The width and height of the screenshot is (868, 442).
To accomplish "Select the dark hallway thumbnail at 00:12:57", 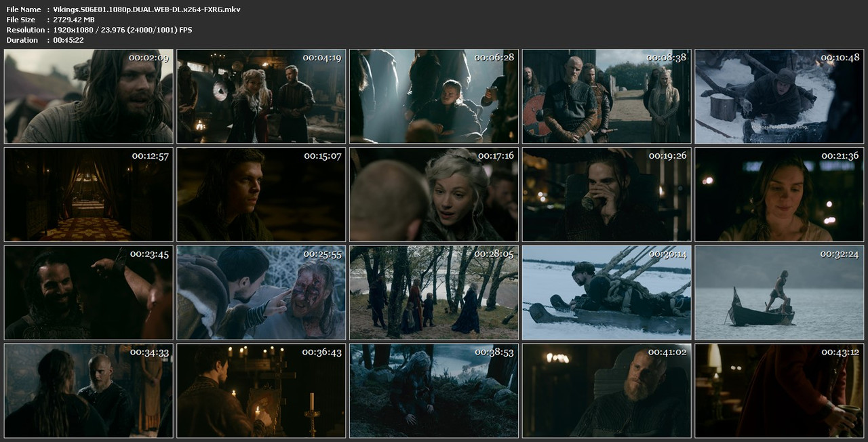I will (89, 195).
